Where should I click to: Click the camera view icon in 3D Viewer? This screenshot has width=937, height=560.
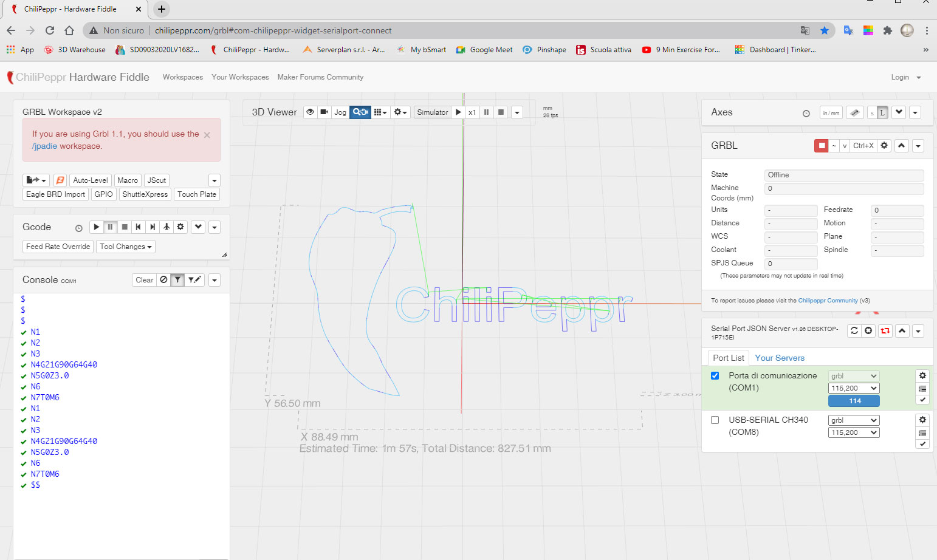point(324,112)
